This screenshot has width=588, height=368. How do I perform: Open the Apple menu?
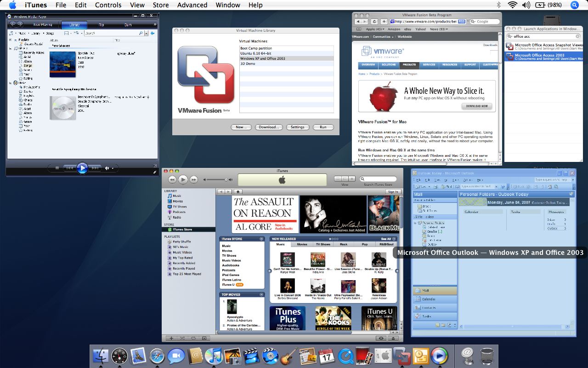tap(12, 5)
